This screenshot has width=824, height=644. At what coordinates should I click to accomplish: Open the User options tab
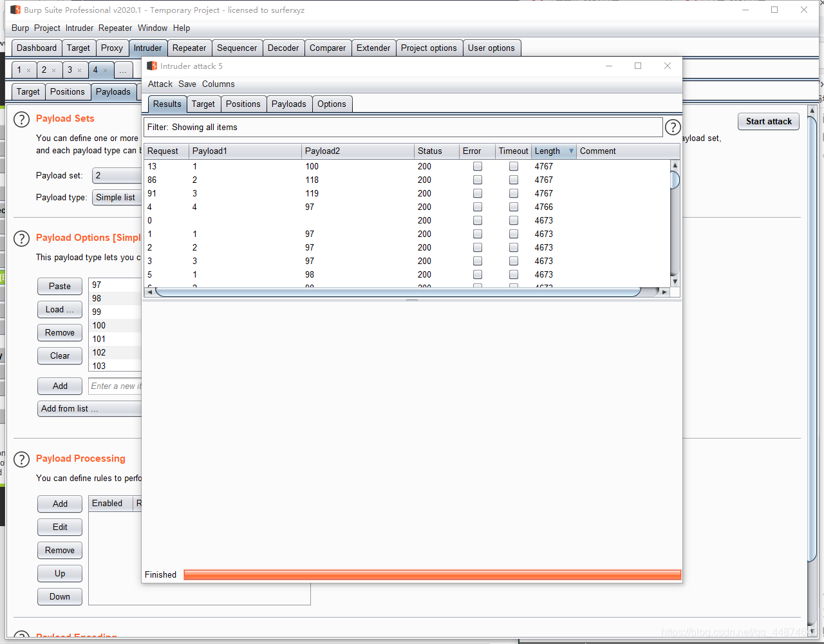point(491,48)
